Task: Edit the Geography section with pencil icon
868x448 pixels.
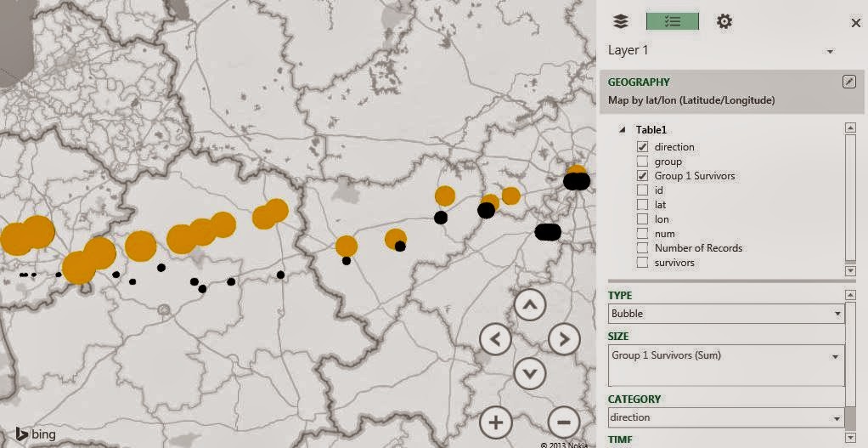Action: coord(848,82)
